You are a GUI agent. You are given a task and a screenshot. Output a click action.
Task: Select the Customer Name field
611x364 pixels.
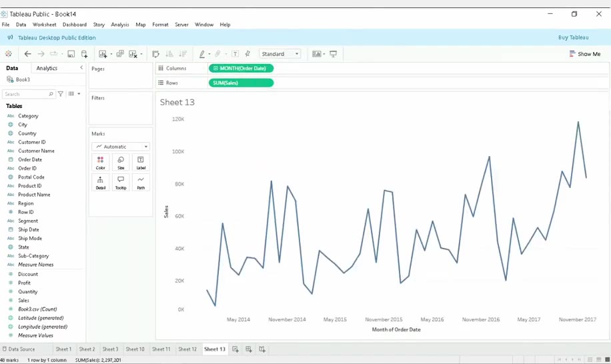[36, 151]
